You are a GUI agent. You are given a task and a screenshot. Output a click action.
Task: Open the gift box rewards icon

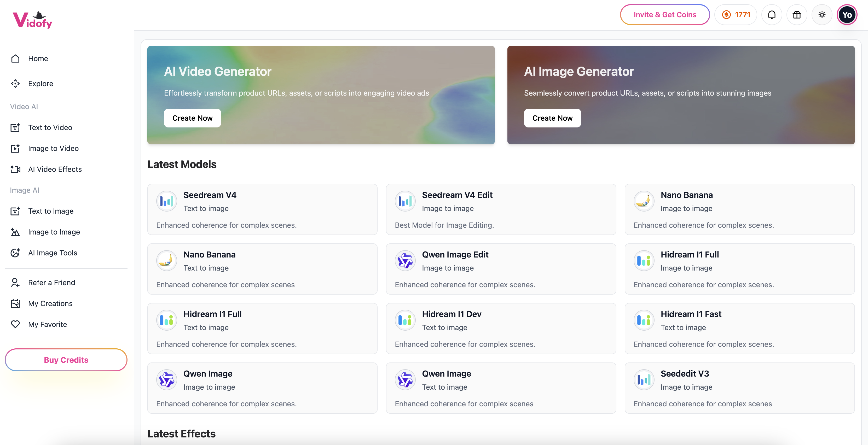coord(797,15)
